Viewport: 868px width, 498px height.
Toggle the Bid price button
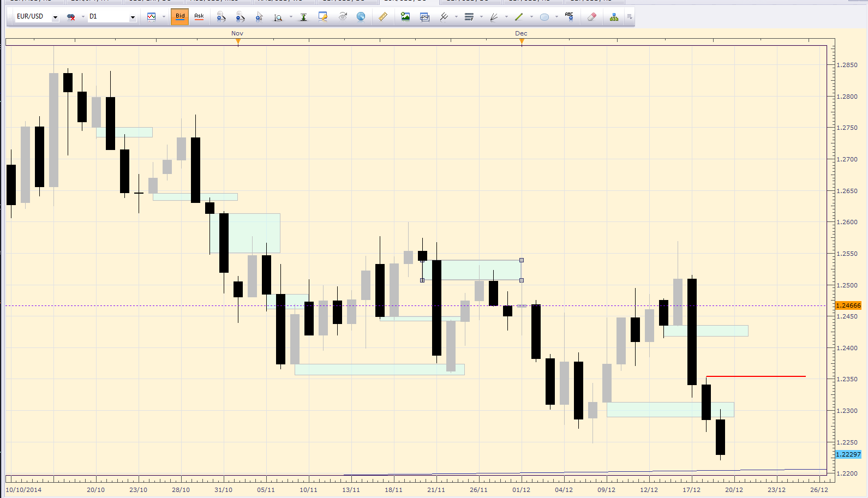click(179, 17)
